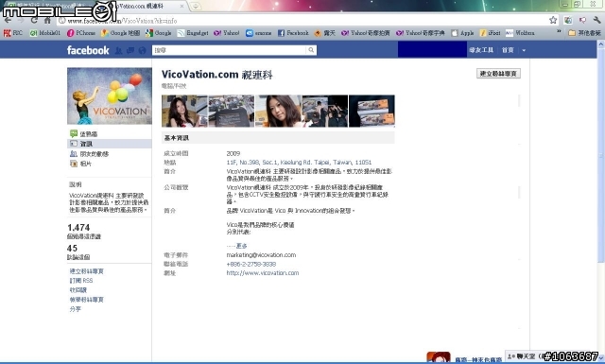The width and height of the screenshot is (605, 364).
Task: Open the Yahoo! bookmark next to Engadget
Action: coord(227,33)
